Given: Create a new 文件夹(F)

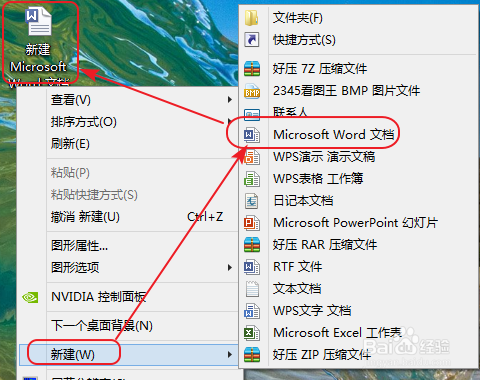Looking at the screenshot, I should (359, 18).
